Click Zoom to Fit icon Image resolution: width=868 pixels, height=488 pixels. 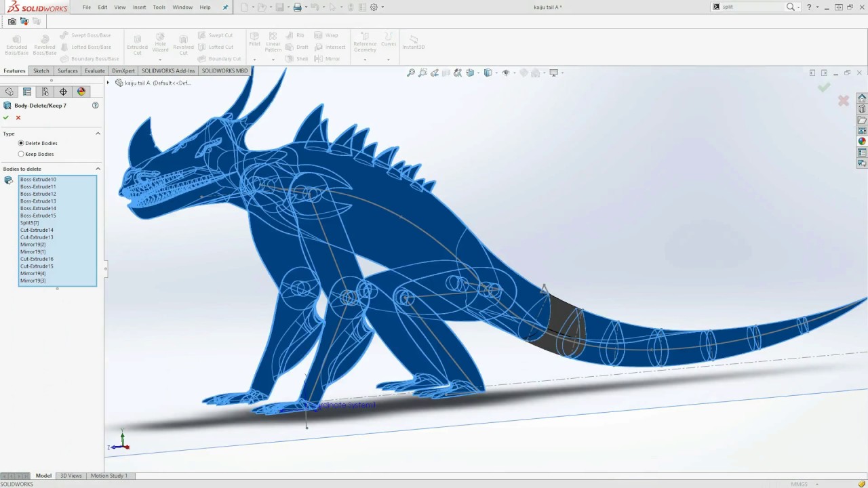411,73
